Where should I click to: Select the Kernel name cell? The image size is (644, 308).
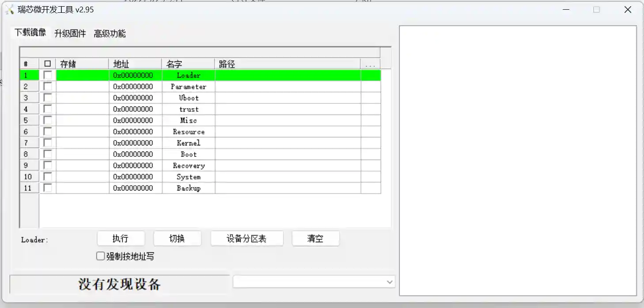click(x=189, y=143)
